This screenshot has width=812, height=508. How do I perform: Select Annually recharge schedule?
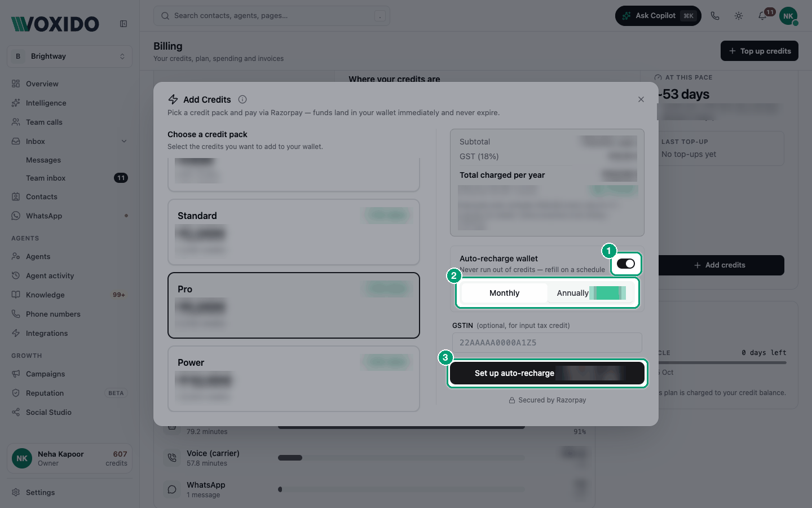click(590, 293)
